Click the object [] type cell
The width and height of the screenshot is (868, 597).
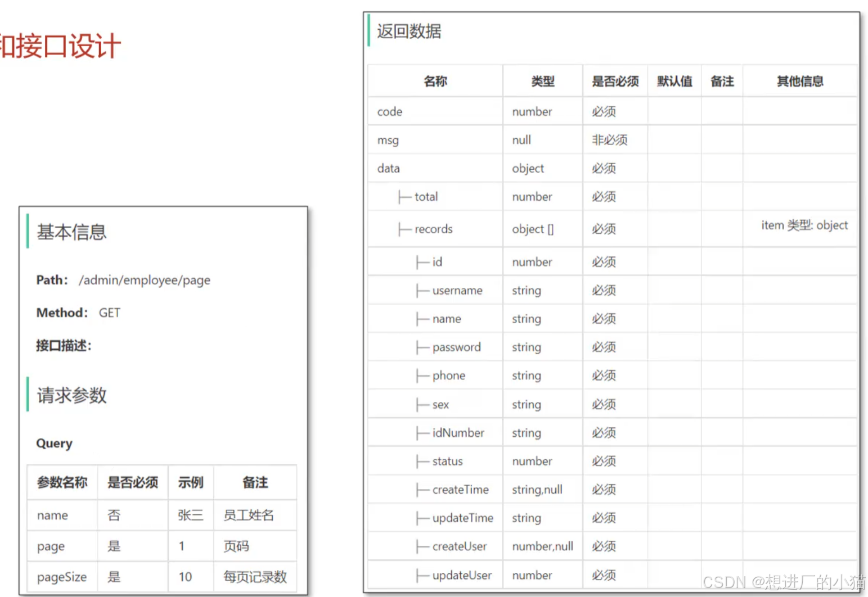pyautogui.click(x=533, y=229)
